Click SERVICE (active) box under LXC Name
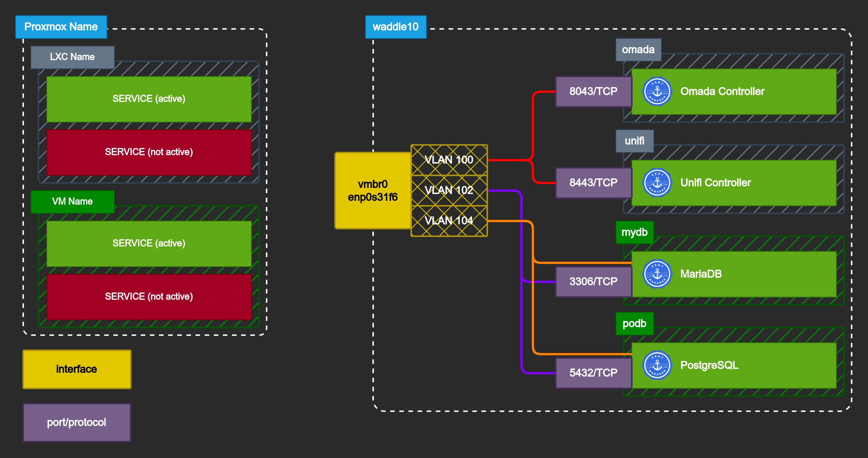Image resolution: width=868 pixels, height=458 pixels. (x=149, y=99)
